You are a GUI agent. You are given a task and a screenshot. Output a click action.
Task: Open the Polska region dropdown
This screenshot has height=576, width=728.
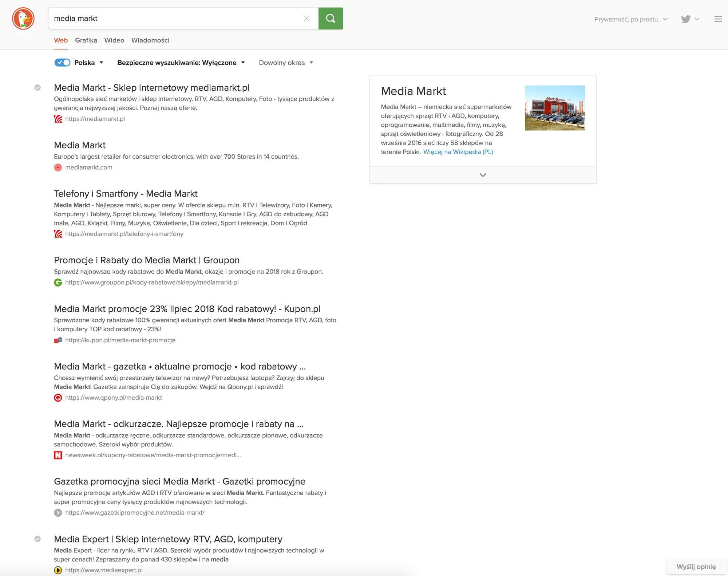(x=89, y=63)
